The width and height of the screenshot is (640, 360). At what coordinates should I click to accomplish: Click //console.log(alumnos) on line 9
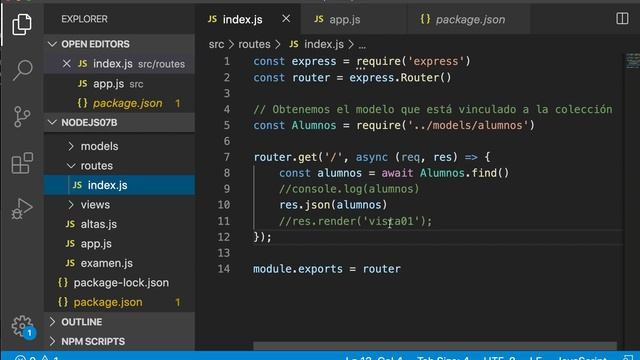click(349, 189)
